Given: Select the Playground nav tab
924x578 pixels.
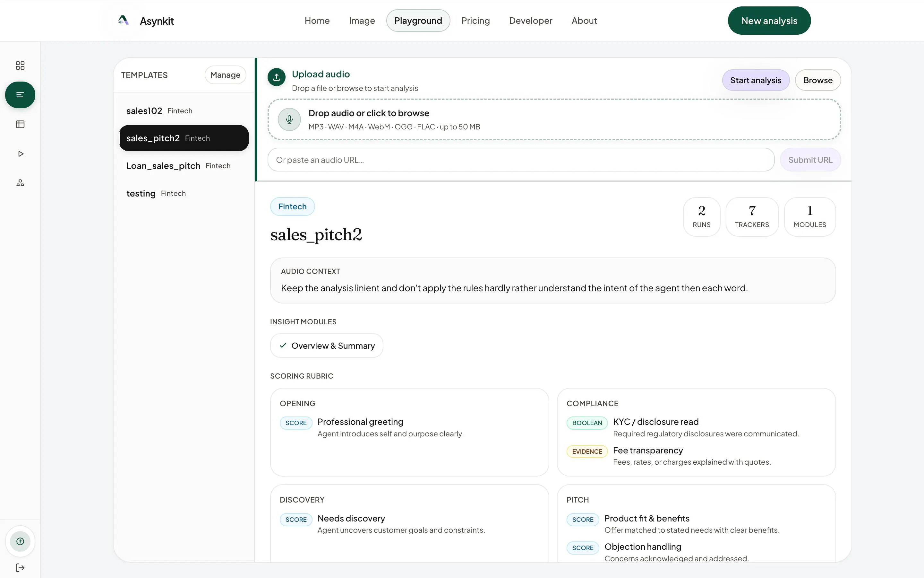Looking at the screenshot, I should [418, 21].
